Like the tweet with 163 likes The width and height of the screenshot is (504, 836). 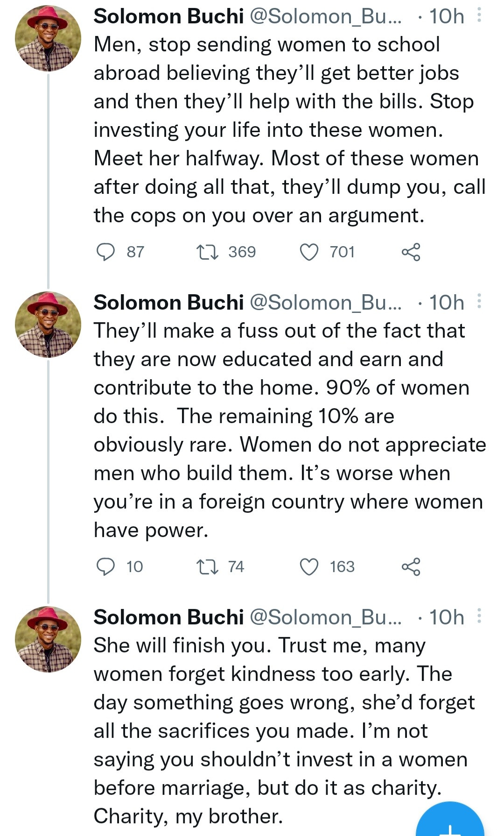coord(309,567)
